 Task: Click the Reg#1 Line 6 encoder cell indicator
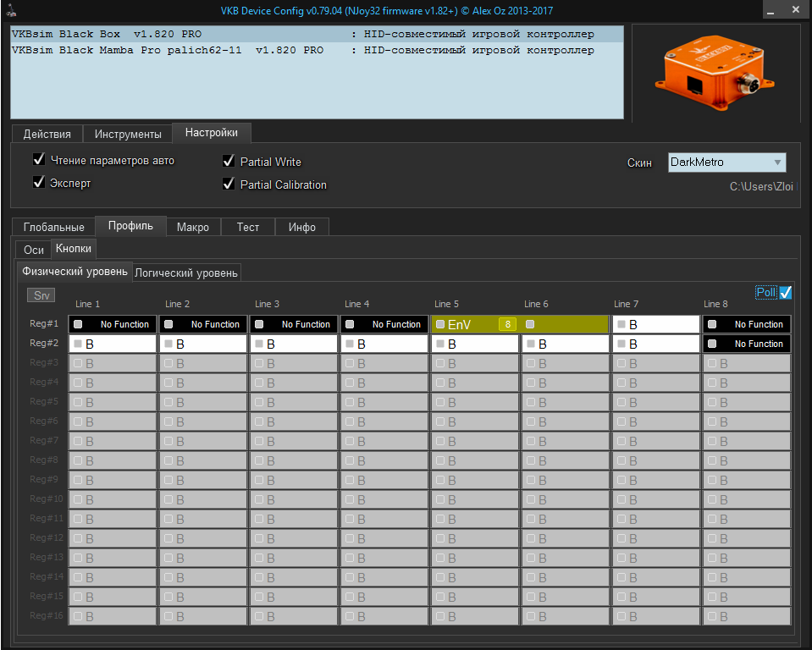(x=530, y=324)
